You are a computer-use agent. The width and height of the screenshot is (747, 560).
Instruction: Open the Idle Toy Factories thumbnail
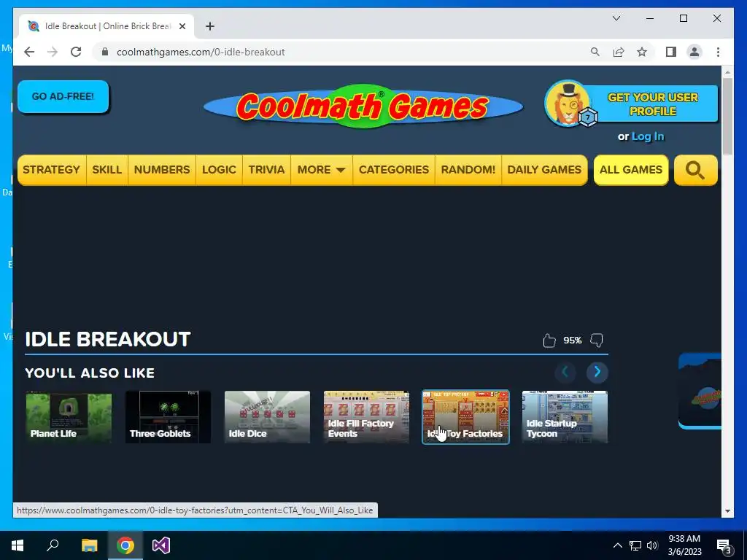pos(465,417)
